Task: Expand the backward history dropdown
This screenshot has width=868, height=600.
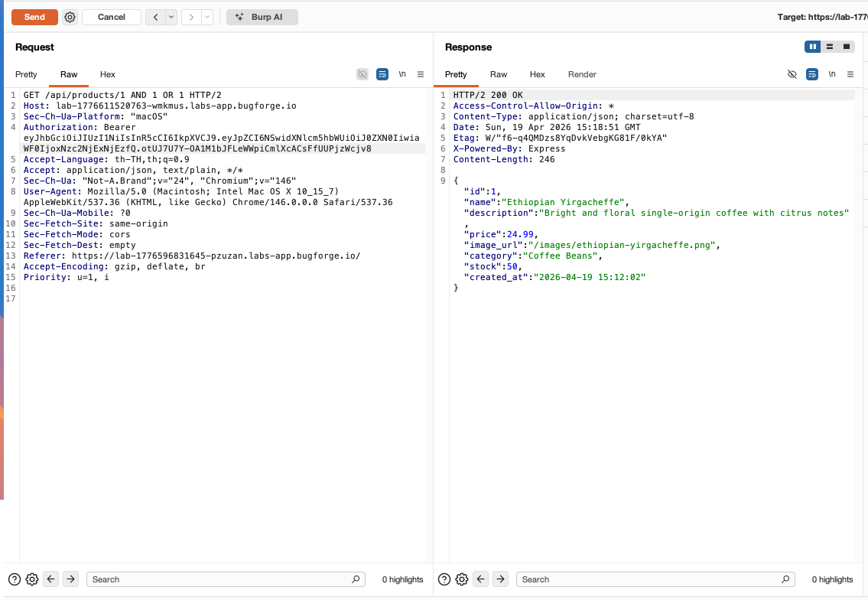Action: pyautogui.click(x=171, y=17)
